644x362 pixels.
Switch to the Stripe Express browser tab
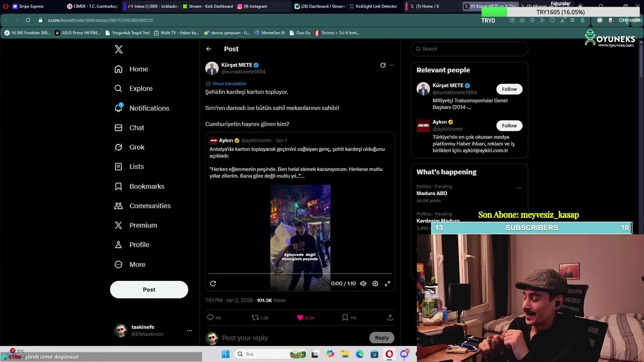click(x=31, y=7)
